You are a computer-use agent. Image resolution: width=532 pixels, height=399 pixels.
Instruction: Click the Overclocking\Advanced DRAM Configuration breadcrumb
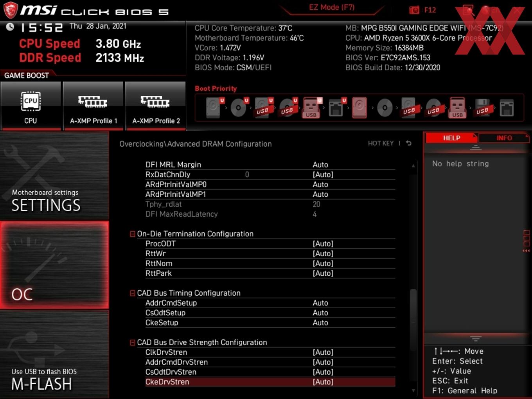(196, 144)
